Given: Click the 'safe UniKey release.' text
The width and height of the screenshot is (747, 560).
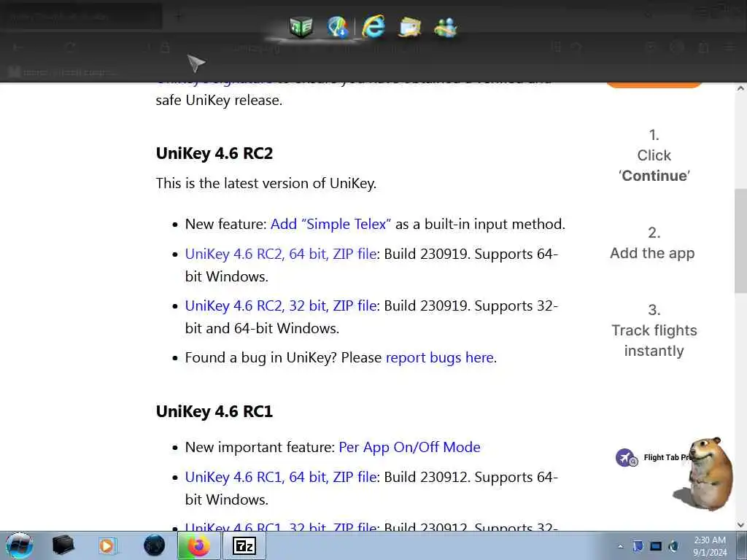Looking at the screenshot, I should (219, 101).
